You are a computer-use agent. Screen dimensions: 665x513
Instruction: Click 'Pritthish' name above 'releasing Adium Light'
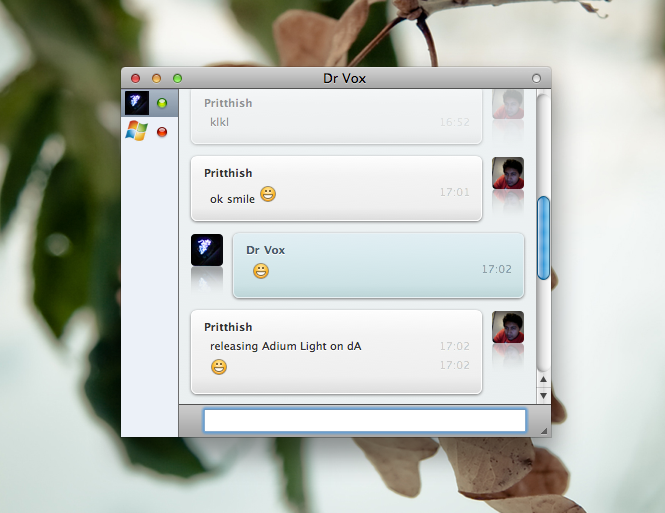[228, 327]
